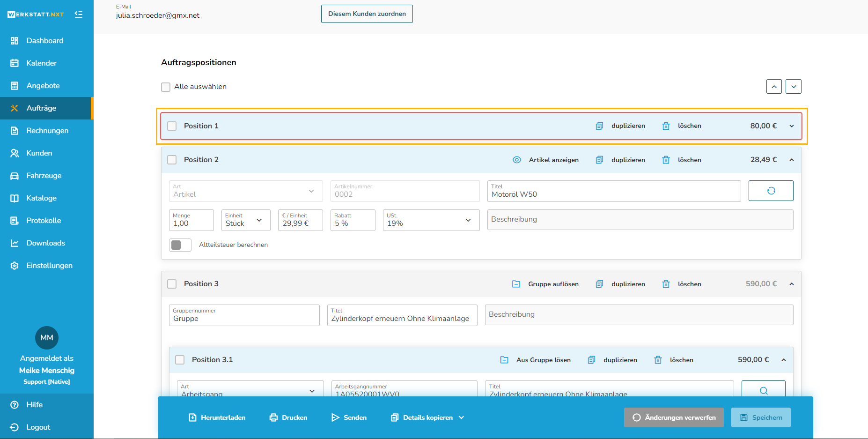Open Details kopieren dropdown
This screenshot has height=439, width=868.
coord(427,417)
